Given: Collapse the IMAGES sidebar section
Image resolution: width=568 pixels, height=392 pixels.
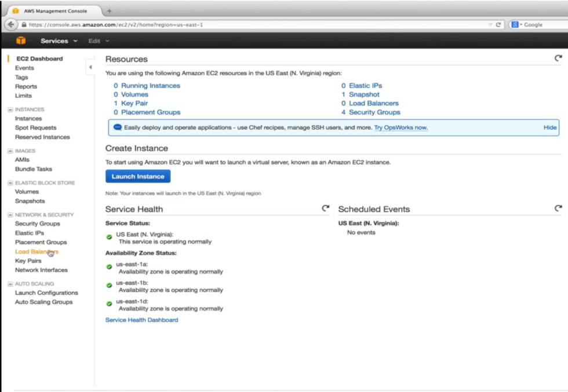Looking at the screenshot, I should point(10,151).
